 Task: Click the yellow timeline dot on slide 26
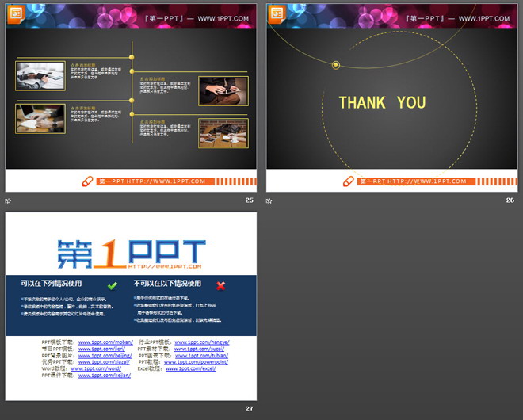point(335,64)
